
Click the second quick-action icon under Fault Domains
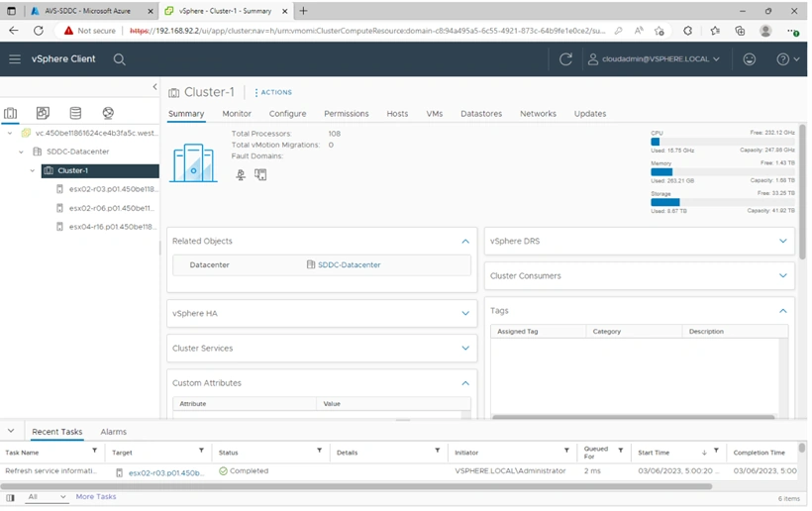click(x=260, y=175)
